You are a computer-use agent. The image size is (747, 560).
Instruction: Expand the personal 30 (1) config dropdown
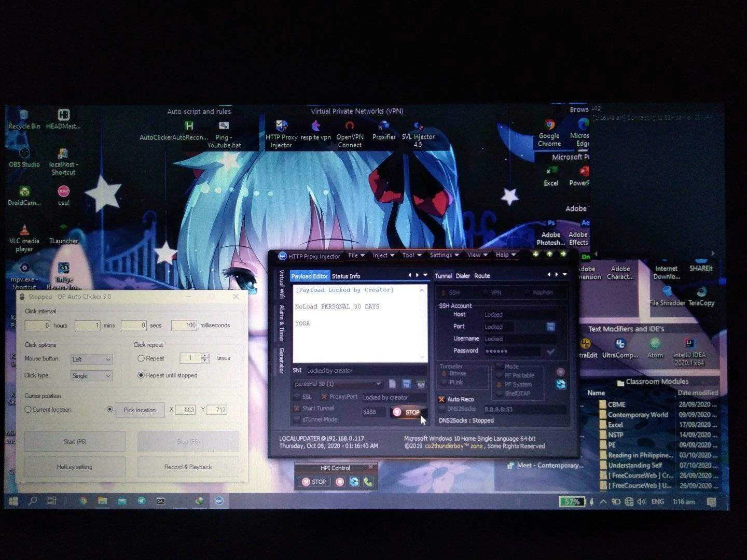click(x=338, y=384)
